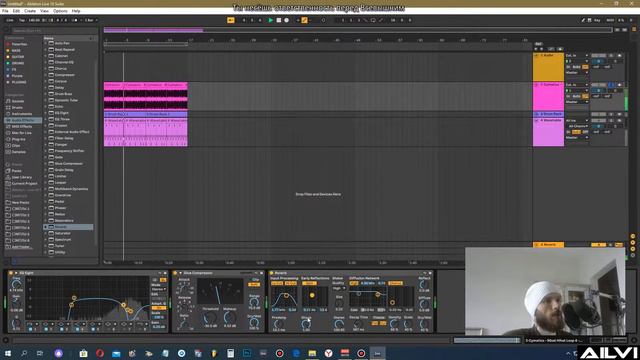
Task: Open the Options menu
Action: point(60,11)
